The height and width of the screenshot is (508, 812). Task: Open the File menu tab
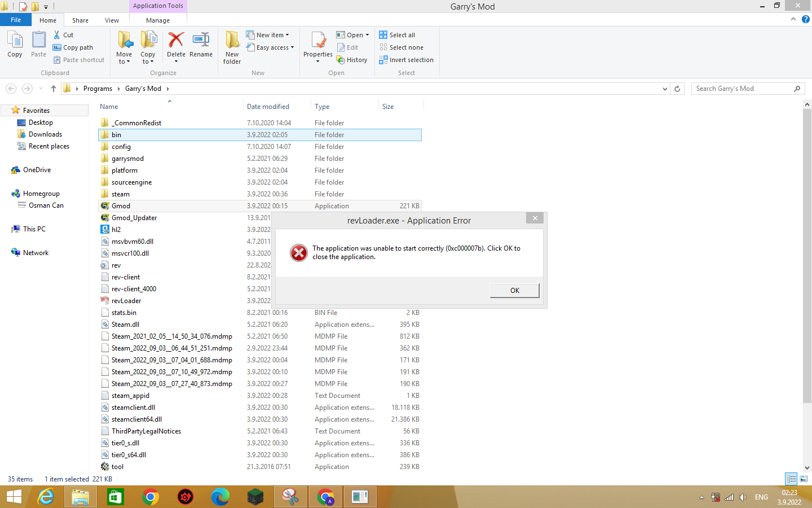click(x=16, y=20)
